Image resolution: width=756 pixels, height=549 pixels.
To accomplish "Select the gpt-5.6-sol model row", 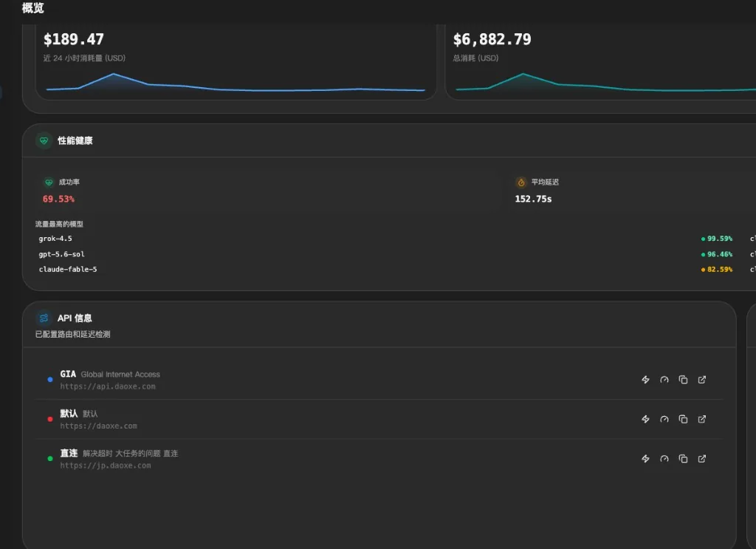I will pyautogui.click(x=385, y=254).
